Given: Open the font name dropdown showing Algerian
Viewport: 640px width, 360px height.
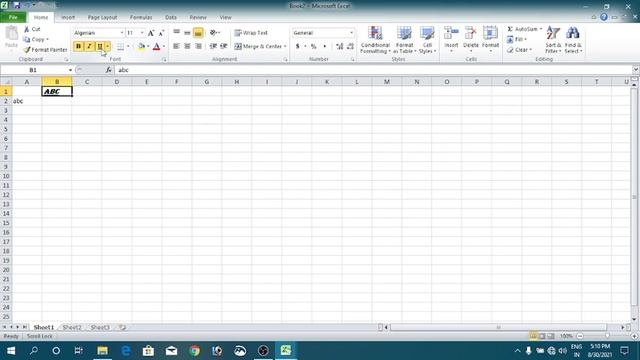Looking at the screenshot, I should pos(122,33).
